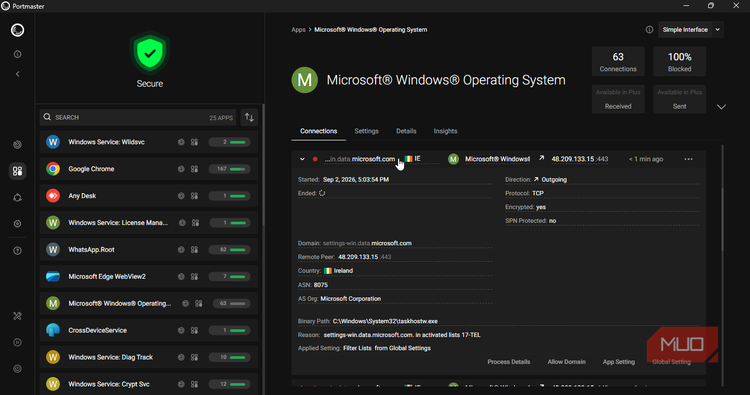
Task: Select Windows Service: Diag Track in app list
Action: coord(149,357)
